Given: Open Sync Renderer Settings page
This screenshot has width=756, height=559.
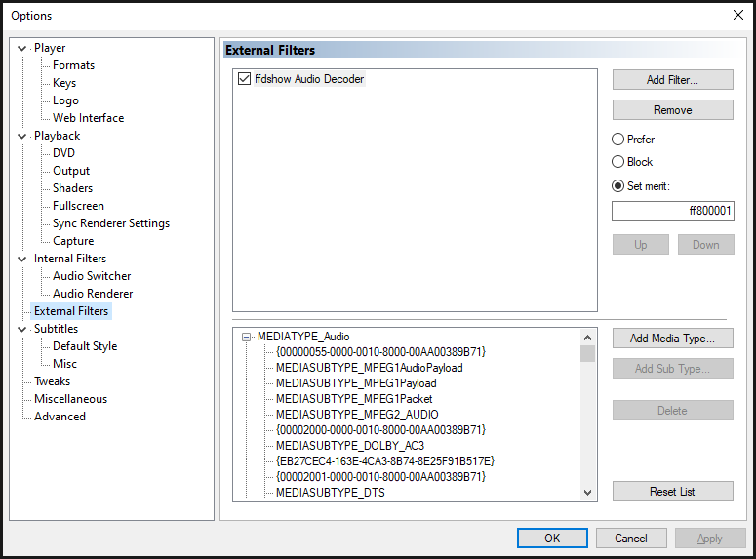Looking at the screenshot, I should [111, 223].
